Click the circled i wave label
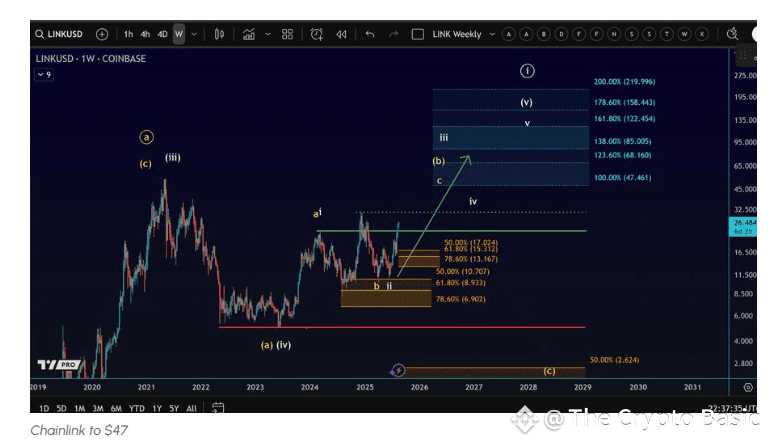Viewport: 768px width, 445px height. coord(527,71)
